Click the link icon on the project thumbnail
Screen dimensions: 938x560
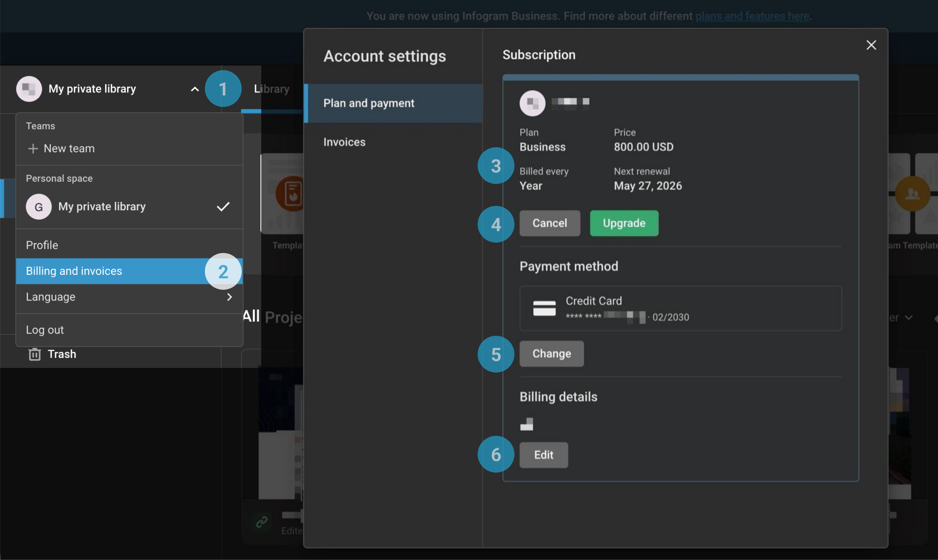(262, 521)
